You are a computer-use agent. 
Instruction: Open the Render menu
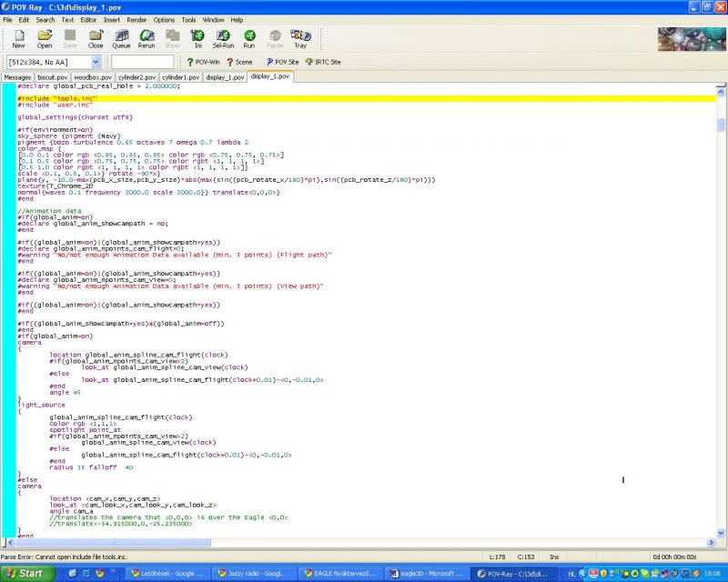(x=136, y=20)
